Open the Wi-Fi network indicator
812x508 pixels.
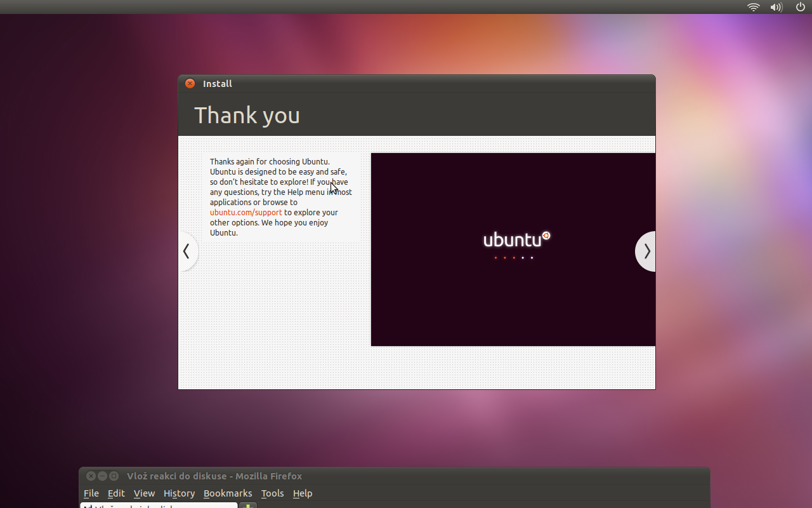click(754, 7)
